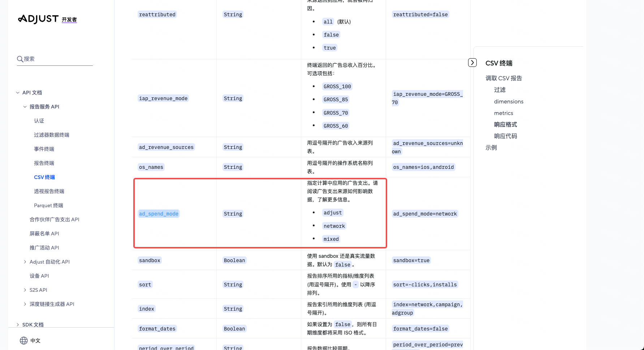This screenshot has width=644, height=350.
Task: Focus the 搜索 search field
Action: pos(55,59)
